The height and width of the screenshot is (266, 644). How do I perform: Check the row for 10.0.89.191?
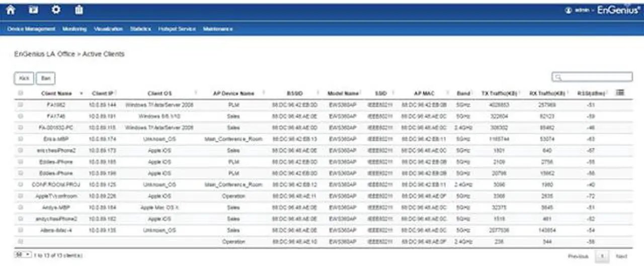21,116
